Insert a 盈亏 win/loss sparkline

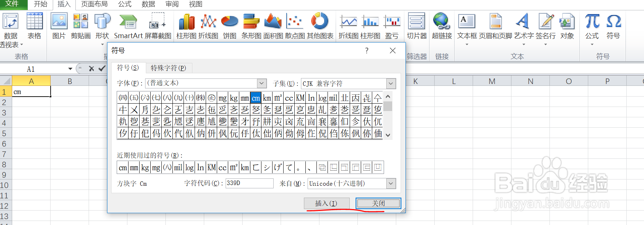tap(392, 26)
